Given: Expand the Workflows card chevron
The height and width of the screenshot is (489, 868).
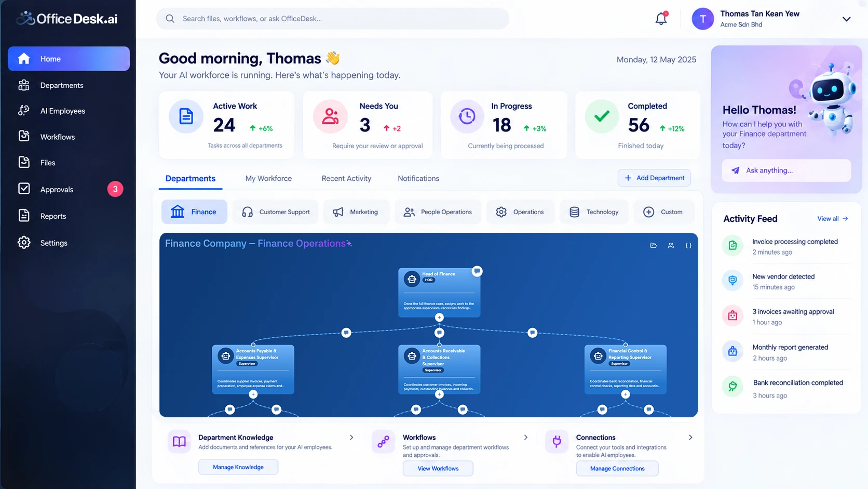Looking at the screenshot, I should point(526,438).
